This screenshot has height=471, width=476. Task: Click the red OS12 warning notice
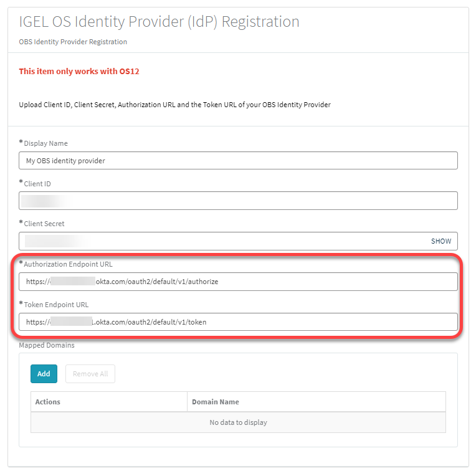click(79, 72)
